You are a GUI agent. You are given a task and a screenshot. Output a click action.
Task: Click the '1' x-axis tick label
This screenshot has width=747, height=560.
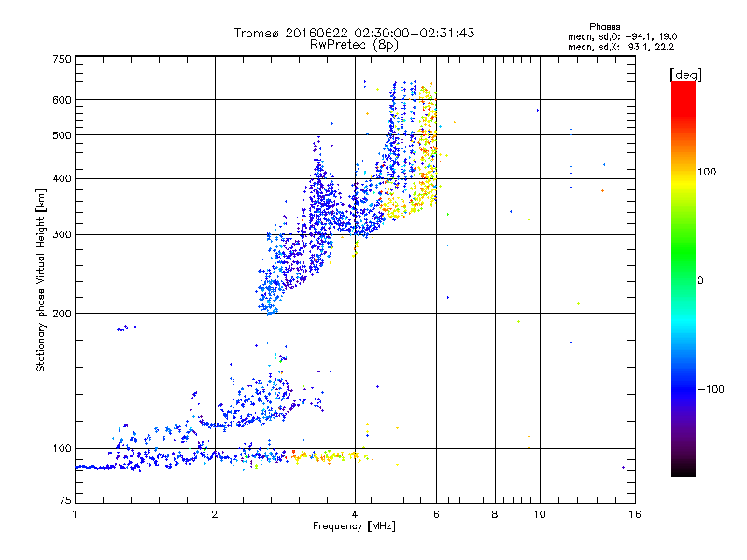(75, 514)
